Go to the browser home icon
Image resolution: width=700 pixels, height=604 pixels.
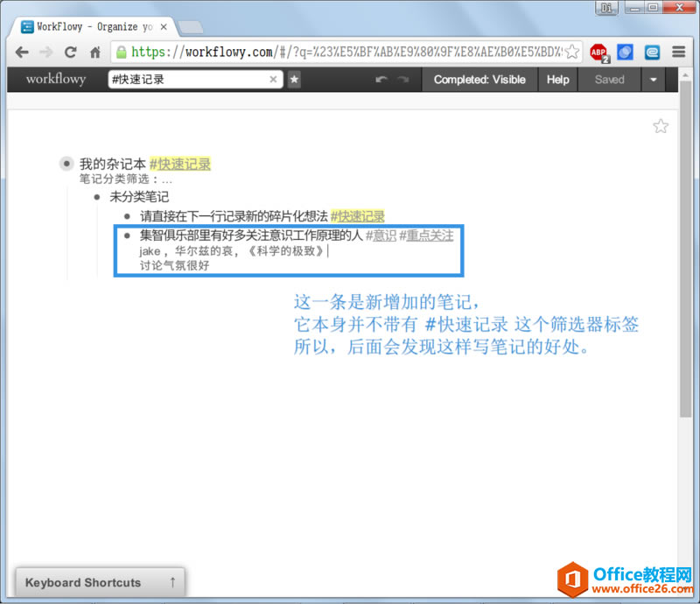coord(95,53)
